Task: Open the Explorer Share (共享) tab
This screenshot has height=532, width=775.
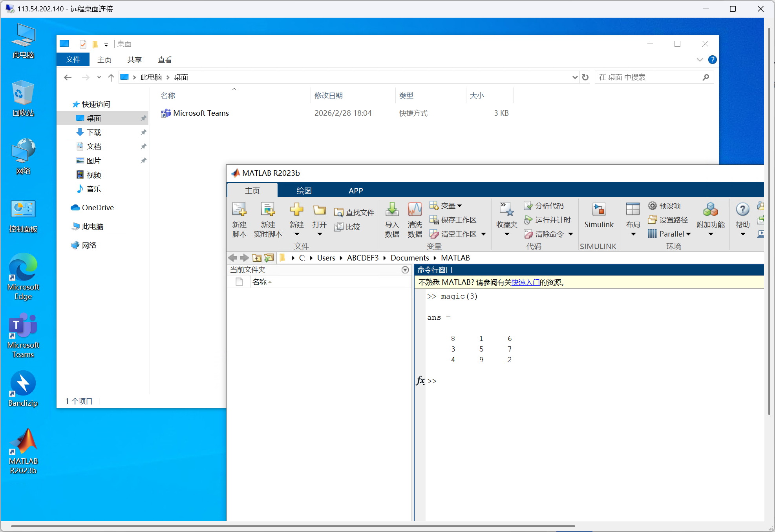Action: click(134, 60)
